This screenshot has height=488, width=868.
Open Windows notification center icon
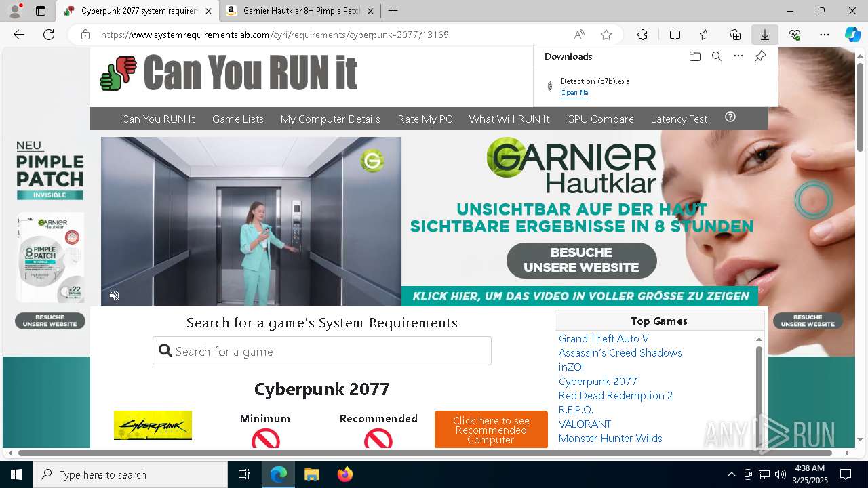click(x=846, y=474)
